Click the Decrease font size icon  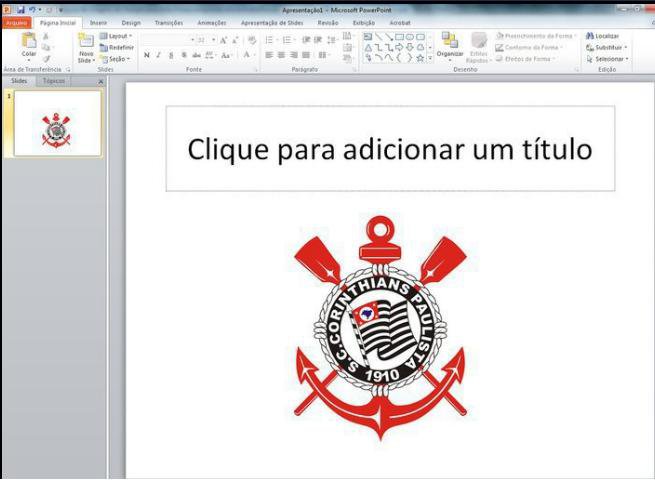[x=235, y=40]
